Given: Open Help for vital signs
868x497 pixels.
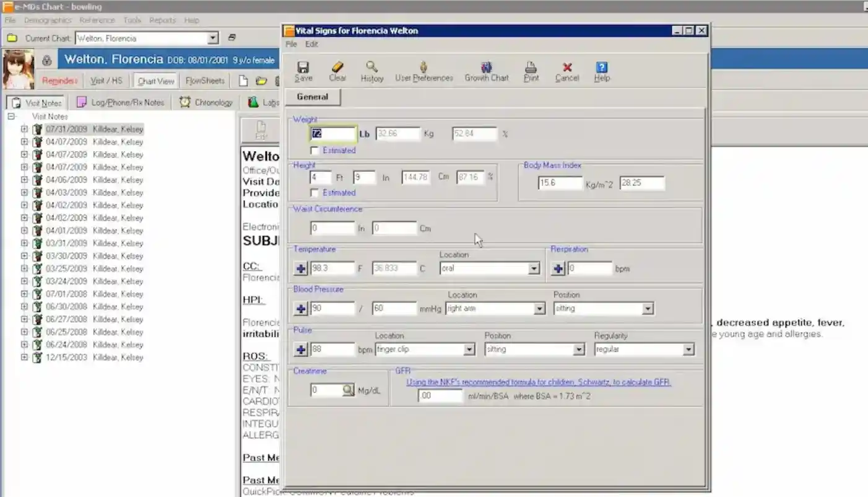Looking at the screenshot, I should click(x=601, y=70).
